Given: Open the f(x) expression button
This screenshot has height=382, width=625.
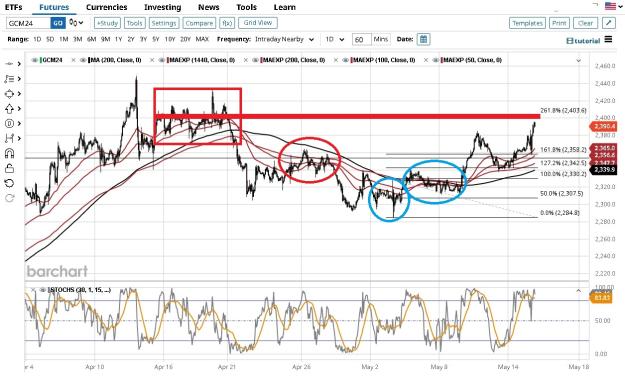Looking at the screenshot, I should point(227,23).
